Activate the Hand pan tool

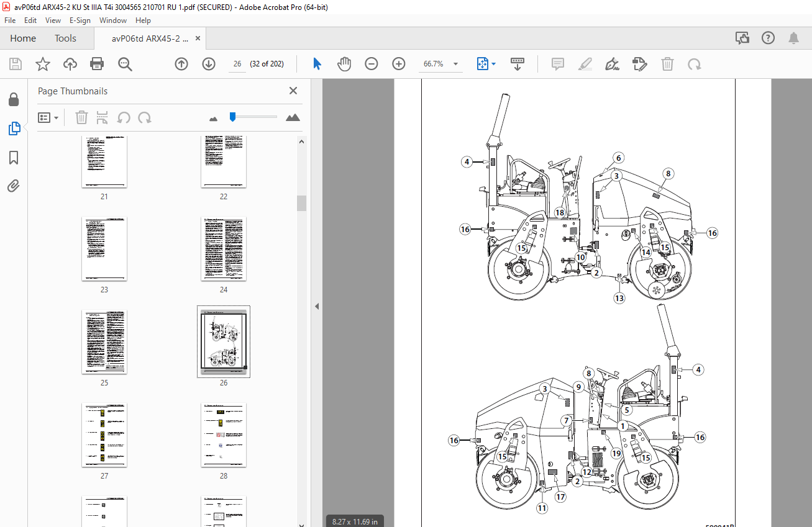pyautogui.click(x=344, y=64)
